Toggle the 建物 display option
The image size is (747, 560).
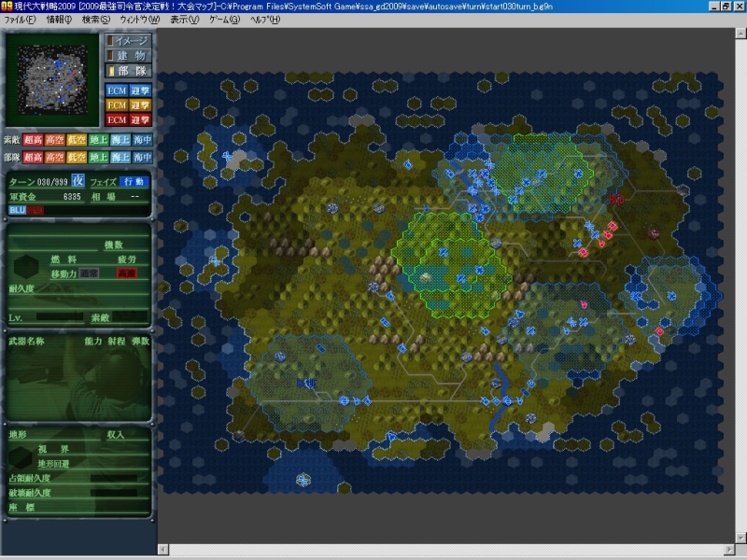pos(128,56)
